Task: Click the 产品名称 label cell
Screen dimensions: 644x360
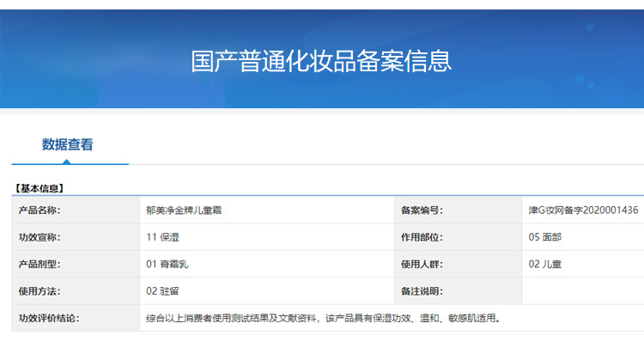Action: (x=76, y=210)
